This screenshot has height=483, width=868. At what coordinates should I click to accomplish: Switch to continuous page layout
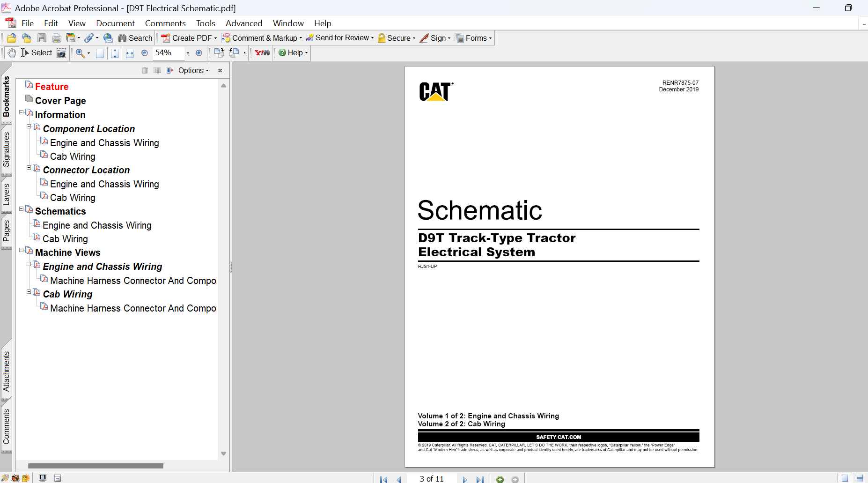[860, 478]
